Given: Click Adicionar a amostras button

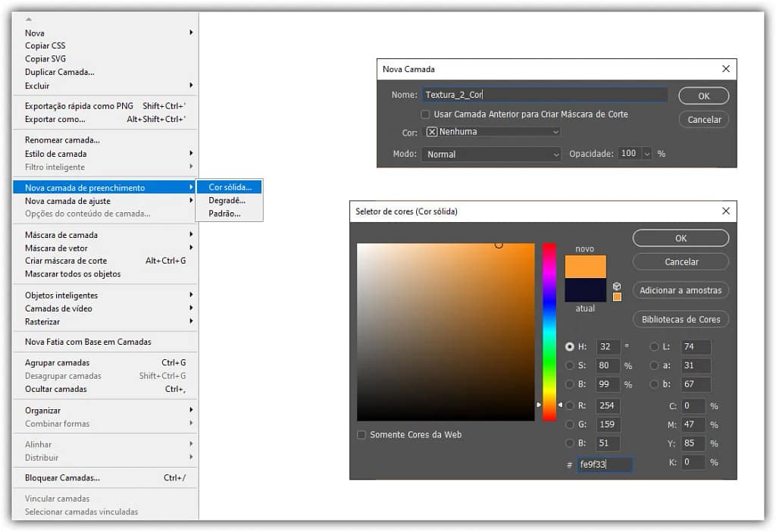Looking at the screenshot, I should [x=681, y=290].
